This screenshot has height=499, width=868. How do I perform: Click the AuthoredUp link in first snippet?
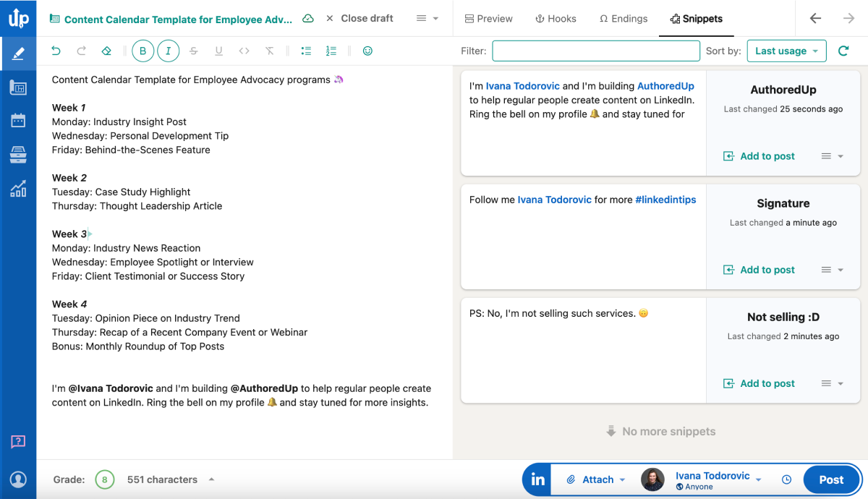[665, 86]
